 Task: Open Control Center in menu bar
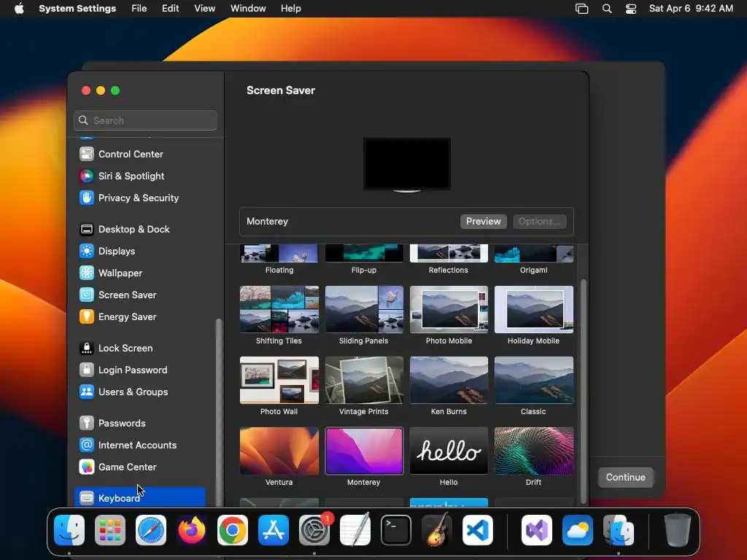[631, 9]
